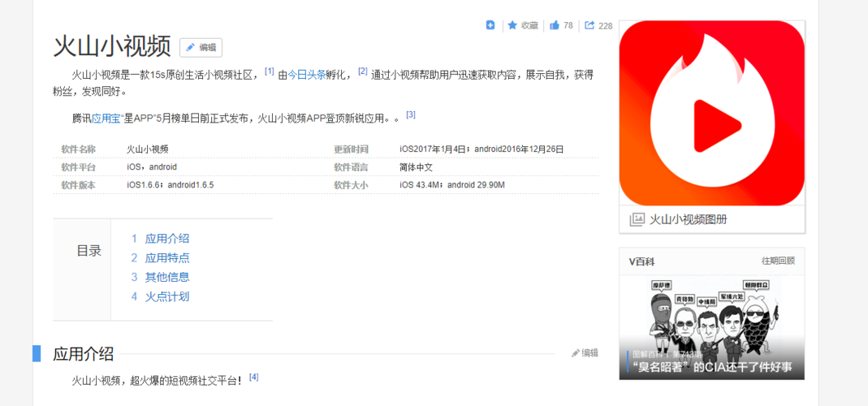This screenshot has width=868, height=406.
Task: Open citation reference [4]
Action: point(253,377)
